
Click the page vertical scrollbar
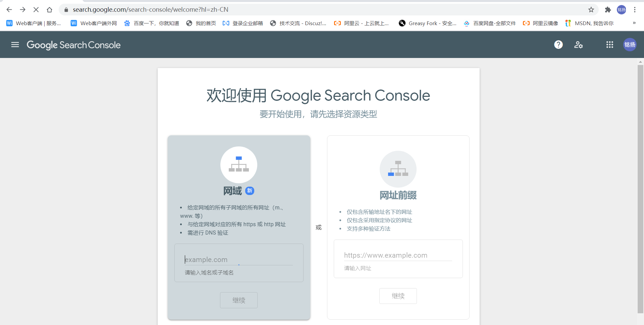(x=640, y=189)
